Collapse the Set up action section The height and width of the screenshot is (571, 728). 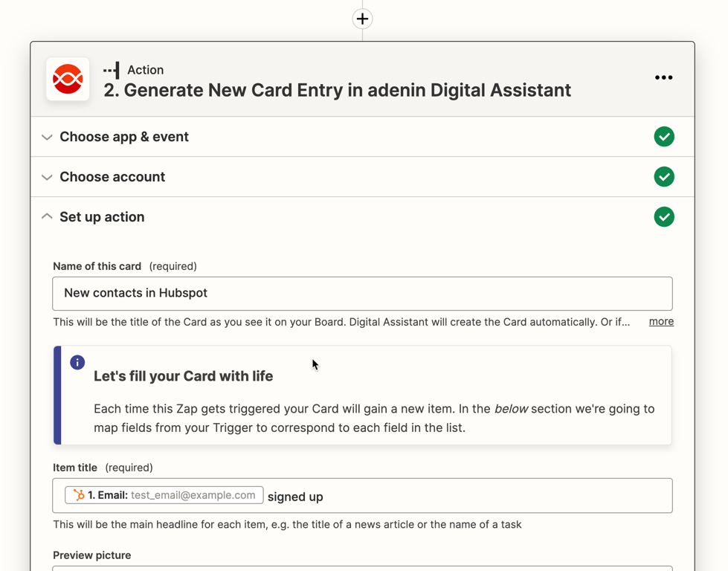coord(362,217)
